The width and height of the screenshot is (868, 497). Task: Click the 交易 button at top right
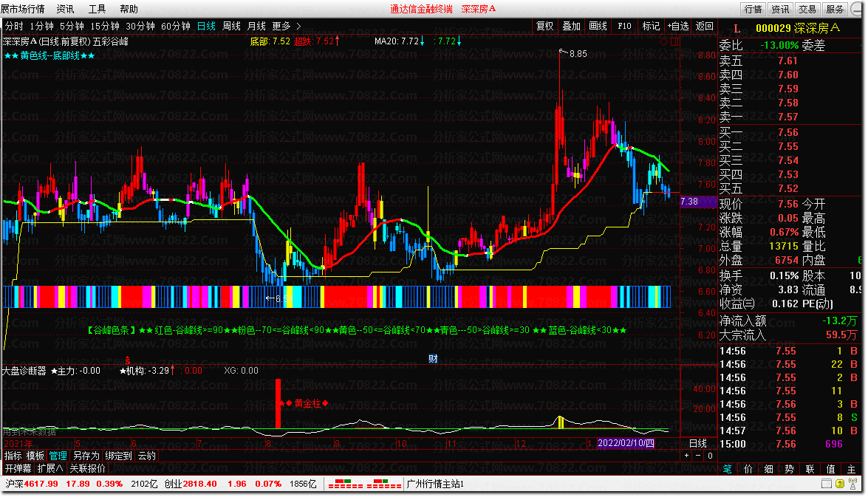pos(807,9)
